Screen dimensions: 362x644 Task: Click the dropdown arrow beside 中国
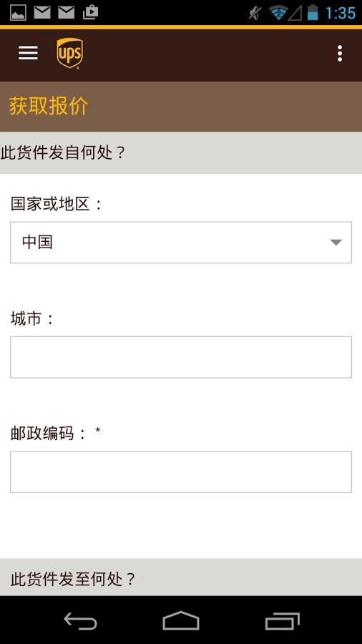pyautogui.click(x=336, y=243)
